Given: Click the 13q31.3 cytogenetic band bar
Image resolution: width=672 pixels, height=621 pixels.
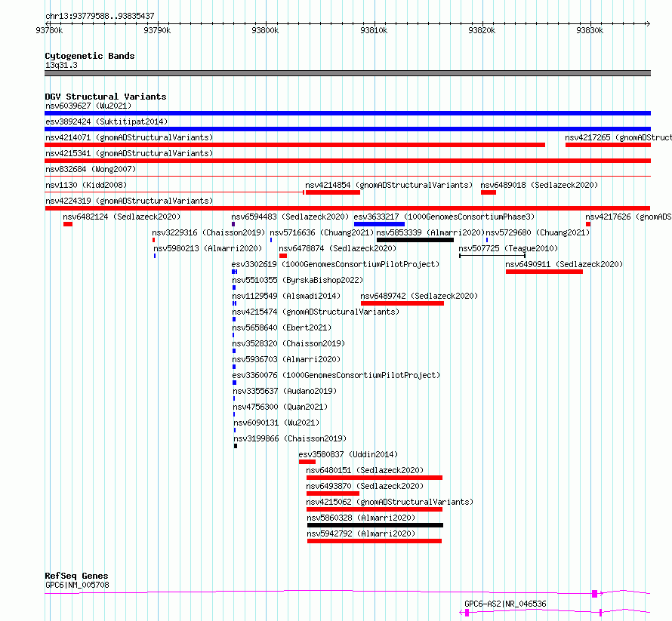Looking at the screenshot, I should tap(347, 73).
